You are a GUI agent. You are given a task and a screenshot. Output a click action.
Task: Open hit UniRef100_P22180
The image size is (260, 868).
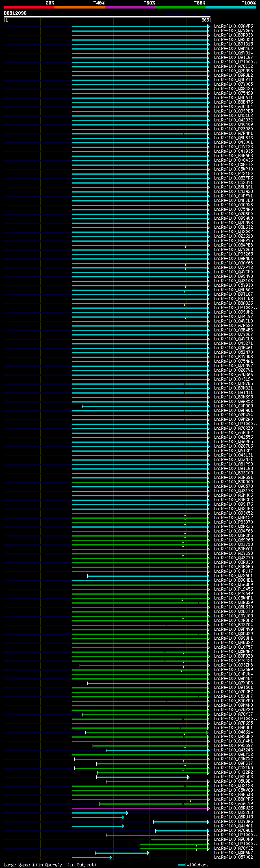tap(233, 173)
